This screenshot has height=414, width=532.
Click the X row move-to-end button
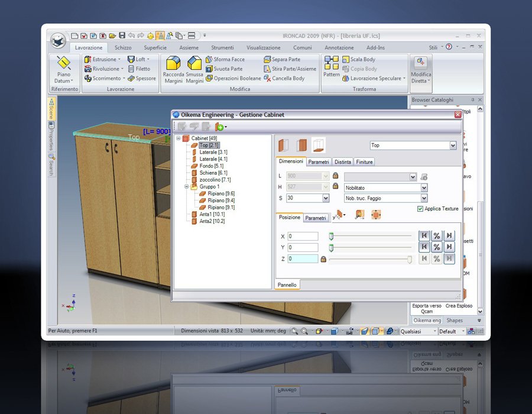coord(449,236)
